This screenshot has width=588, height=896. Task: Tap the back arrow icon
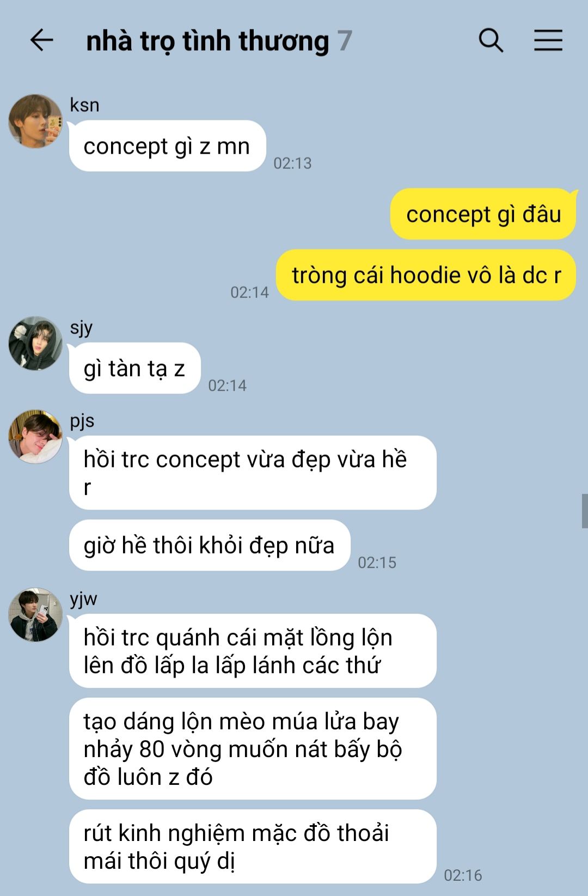(41, 40)
